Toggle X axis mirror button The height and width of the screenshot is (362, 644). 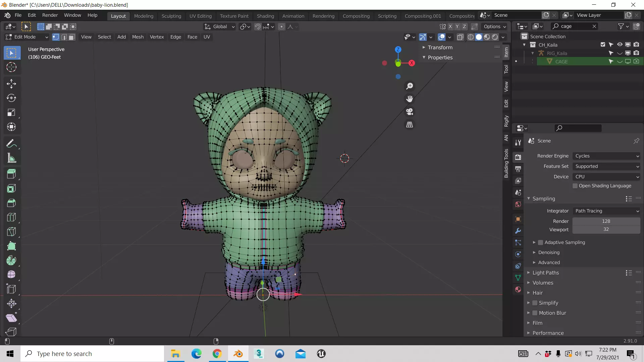(450, 26)
